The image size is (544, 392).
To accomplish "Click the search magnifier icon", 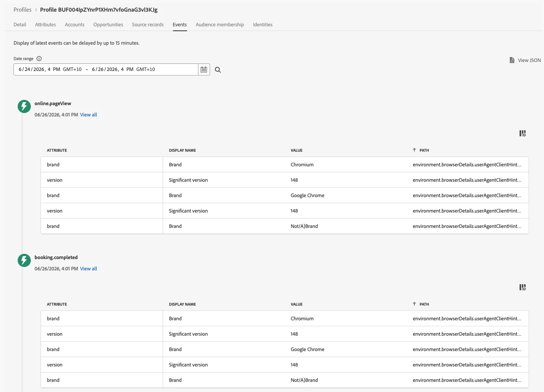I will click(x=218, y=70).
